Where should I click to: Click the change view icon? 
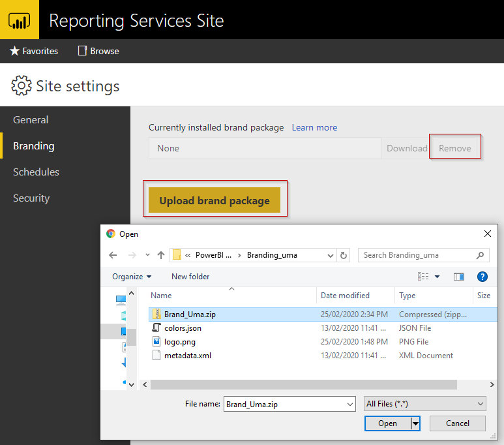click(423, 277)
